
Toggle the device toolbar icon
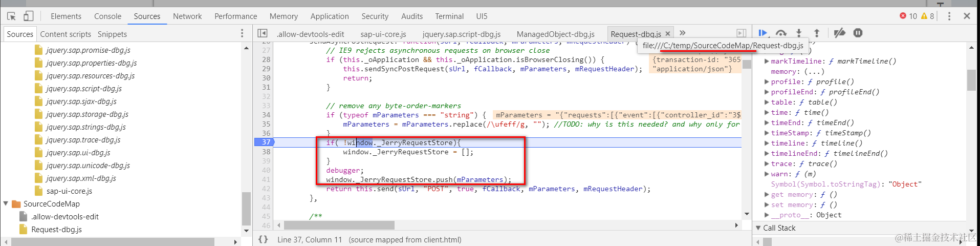(x=29, y=16)
